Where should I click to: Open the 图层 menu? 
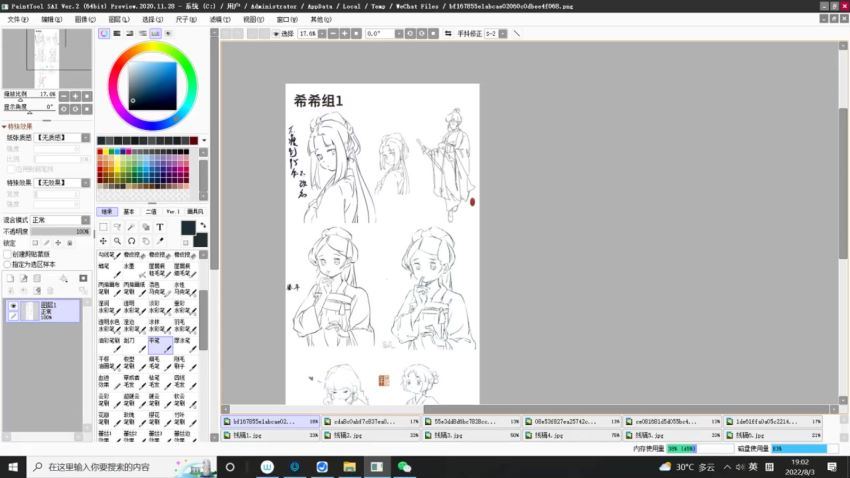coord(119,20)
